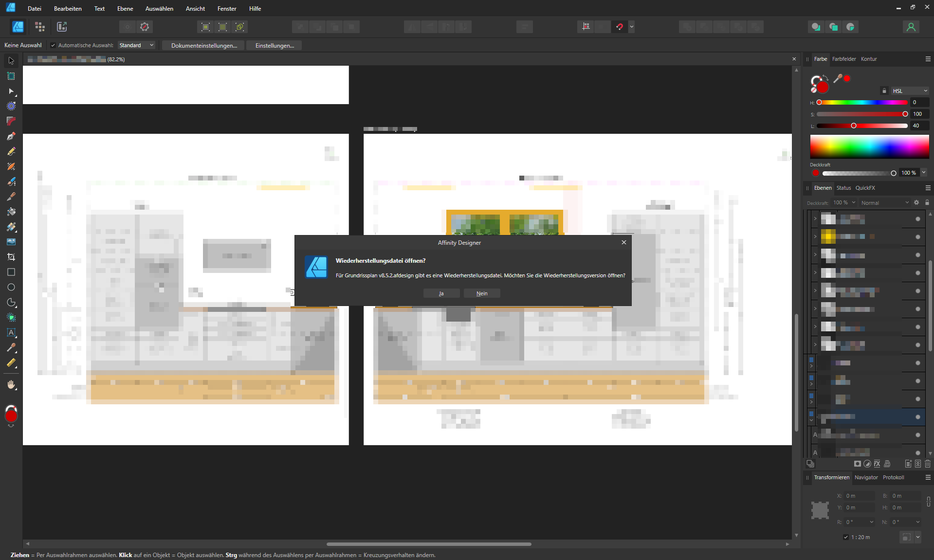
Task: Activate the Hand view tool
Action: coord(11,385)
